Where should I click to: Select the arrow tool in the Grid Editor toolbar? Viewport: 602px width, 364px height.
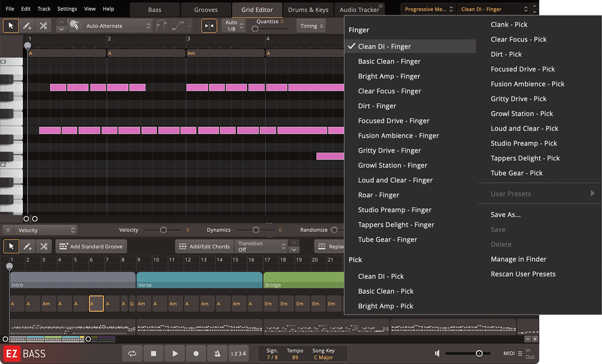[x=11, y=26]
